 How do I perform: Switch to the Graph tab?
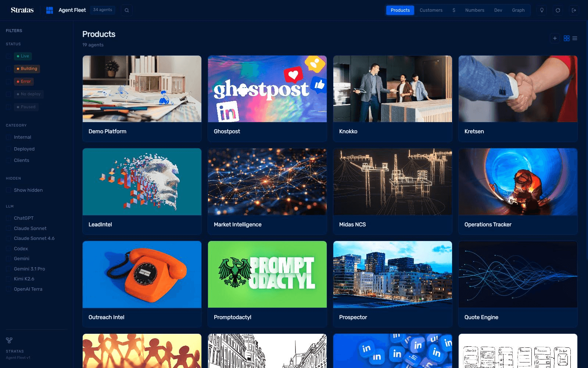point(518,10)
